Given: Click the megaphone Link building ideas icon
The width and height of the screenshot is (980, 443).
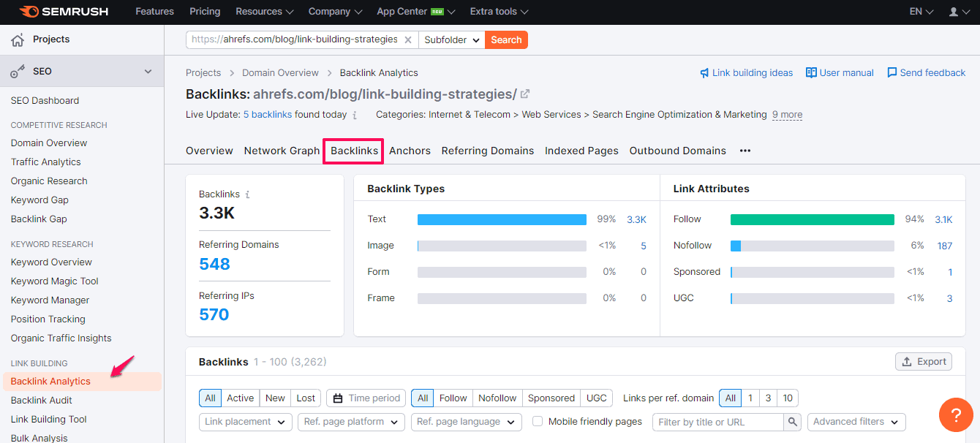Looking at the screenshot, I should (x=704, y=73).
